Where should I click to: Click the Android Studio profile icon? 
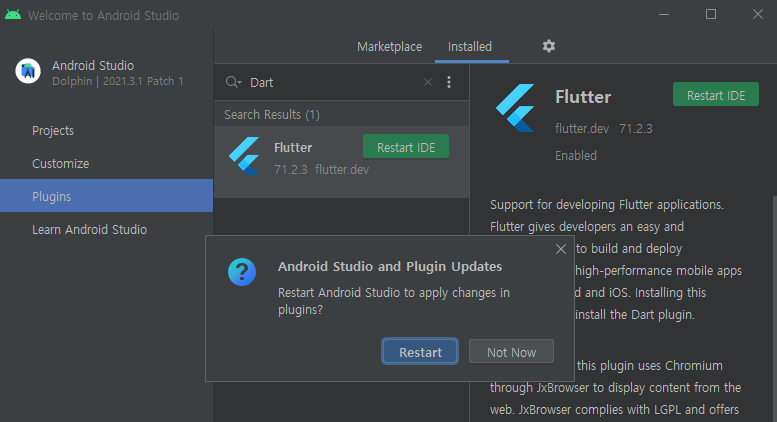click(28, 71)
